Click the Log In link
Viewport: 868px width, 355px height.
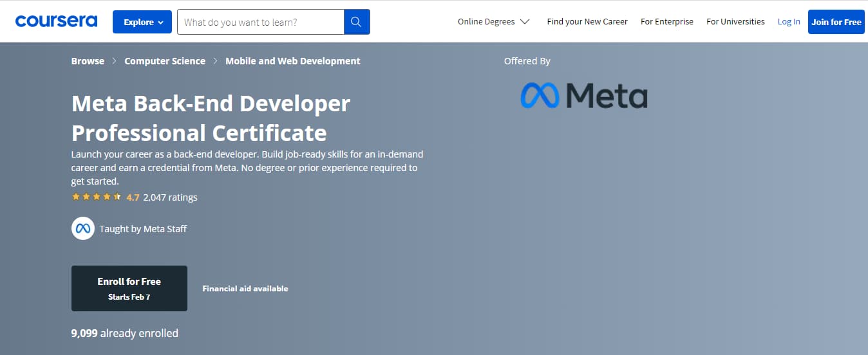(x=789, y=21)
